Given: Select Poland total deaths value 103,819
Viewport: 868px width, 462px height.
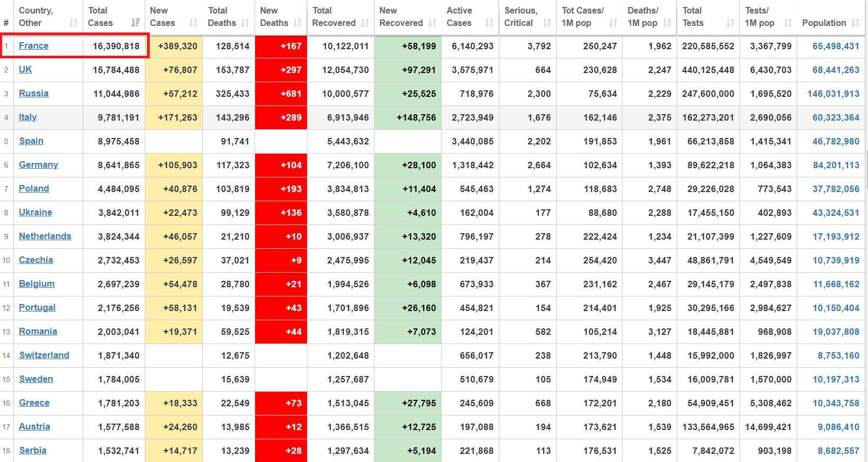Looking at the screenshot, I should 232,189.
